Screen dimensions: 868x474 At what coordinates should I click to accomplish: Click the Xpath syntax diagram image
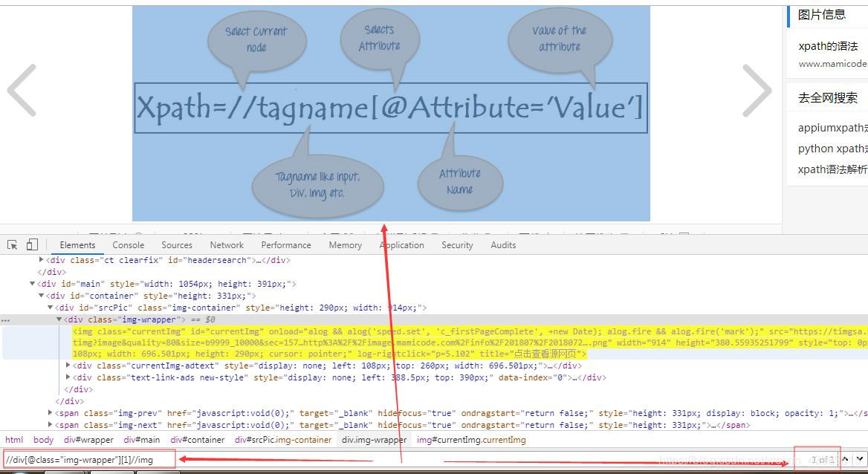pos(391,114)
